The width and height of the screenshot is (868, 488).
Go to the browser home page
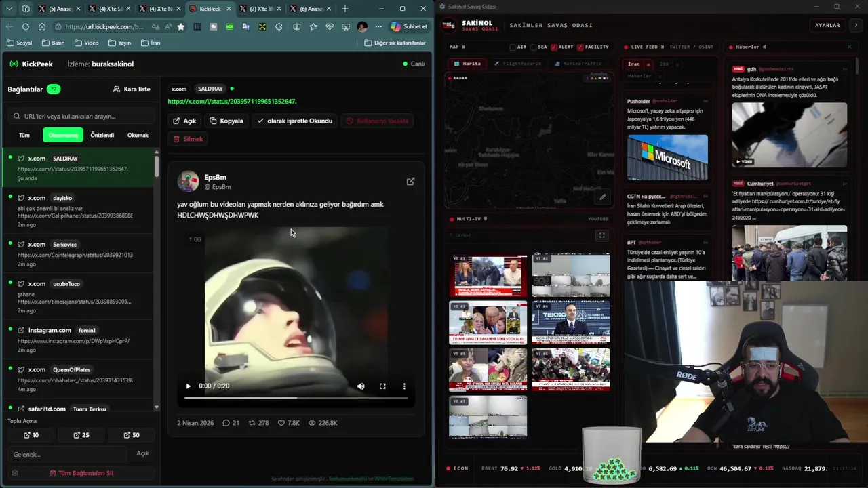[x=42, y=26]
